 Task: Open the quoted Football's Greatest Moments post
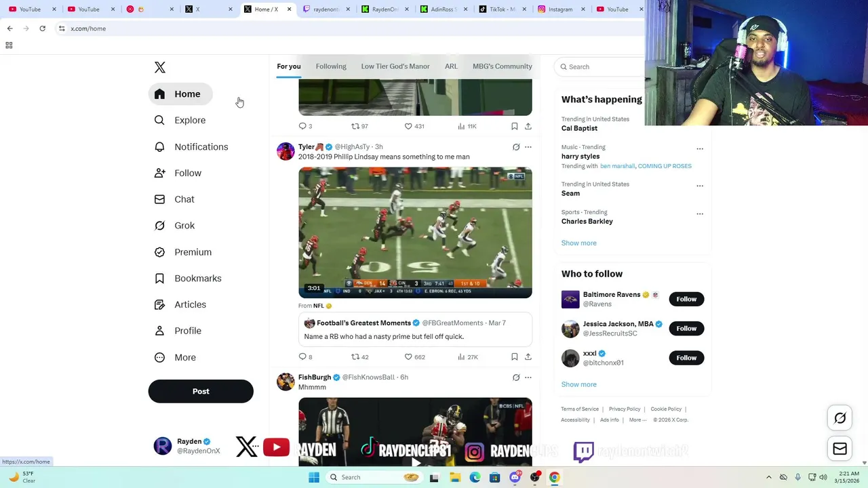tap(415, 329)
